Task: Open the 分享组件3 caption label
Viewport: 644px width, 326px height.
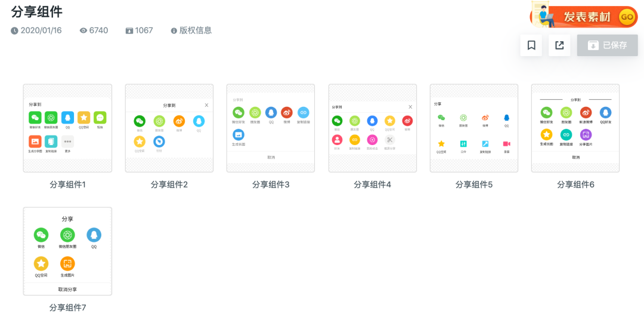Action: [x=271, y=184]
